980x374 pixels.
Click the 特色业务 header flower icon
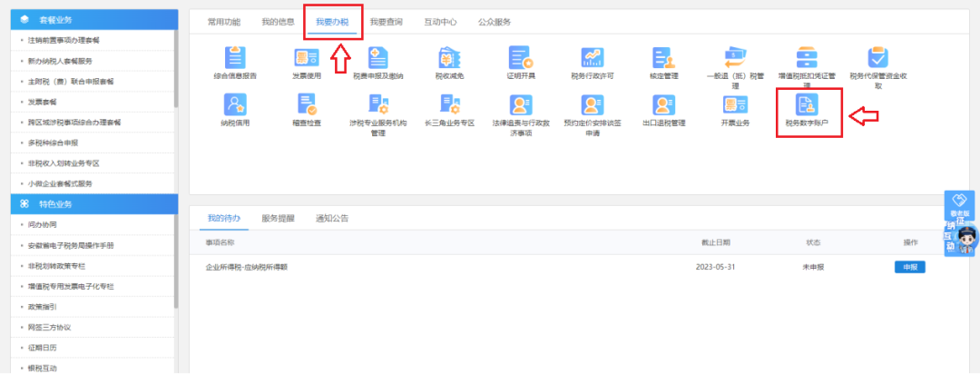(24, 204)
